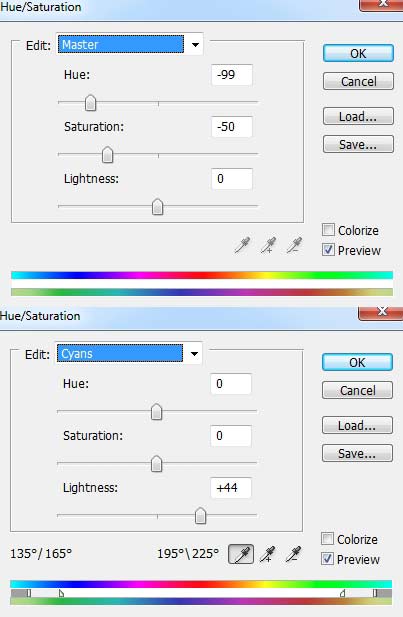Click active eyedropper tool in Cyans dialog
Screen dimensions: 403x617
[241, 554]
